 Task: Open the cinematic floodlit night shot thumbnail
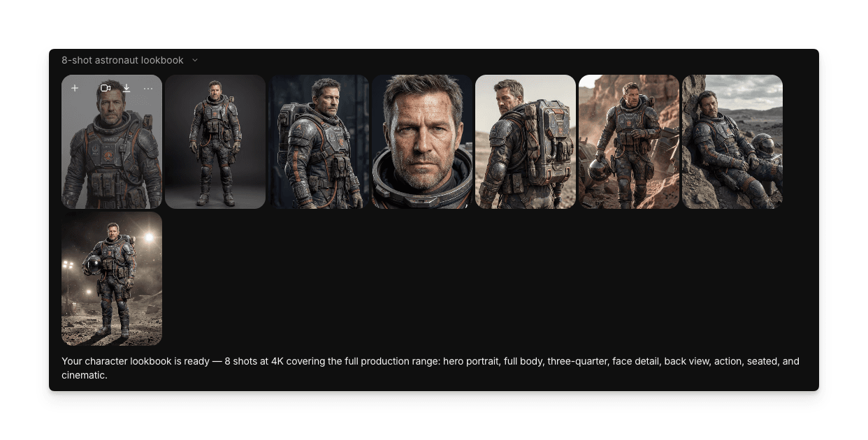pos(112,279)
